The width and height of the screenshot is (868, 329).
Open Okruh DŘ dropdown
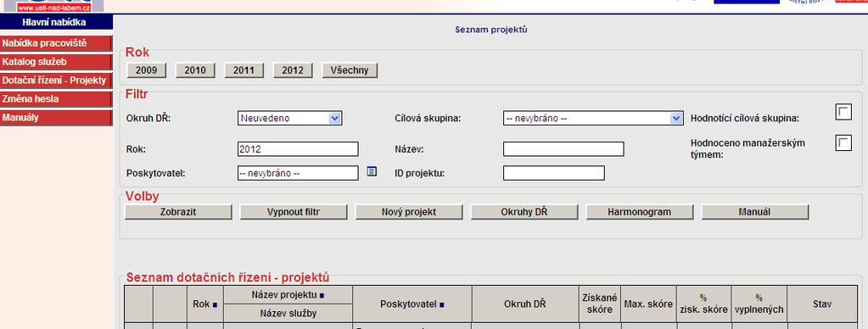[289, 118]
